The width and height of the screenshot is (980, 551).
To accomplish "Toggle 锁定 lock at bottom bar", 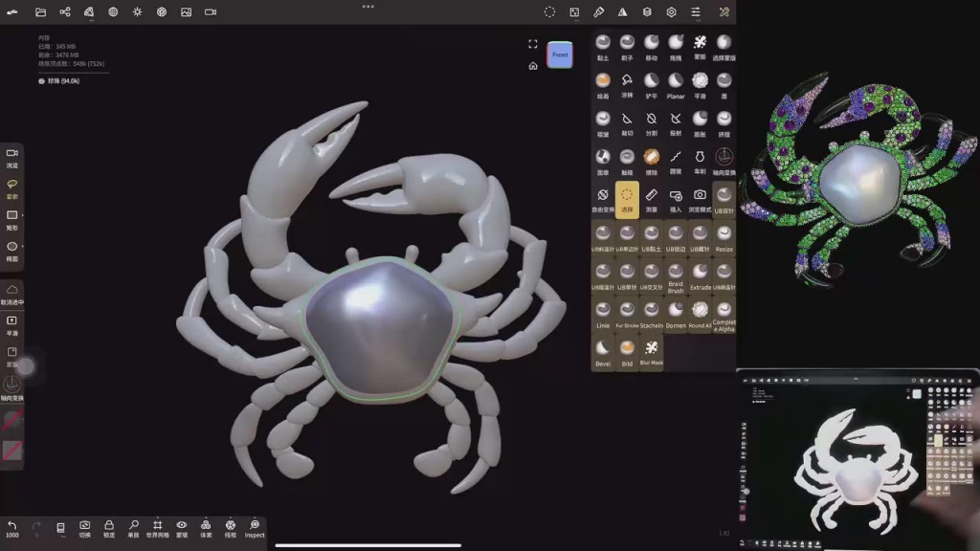I will pos(109,528).
